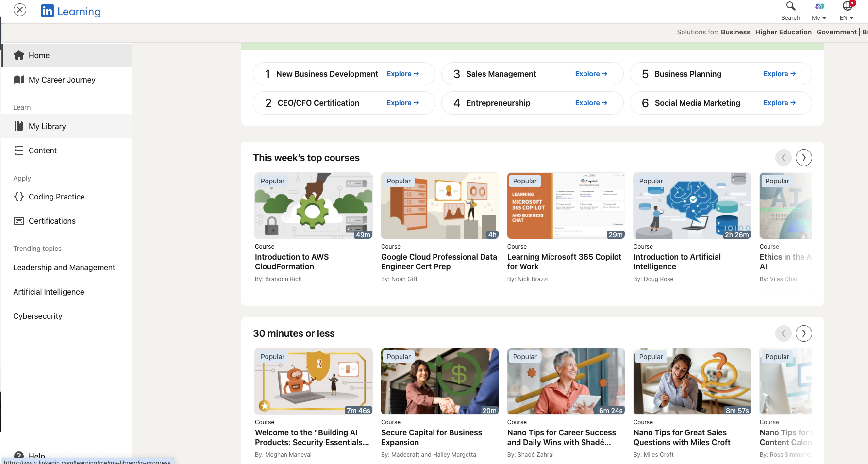
Task: Open My Library in sidebar
Action: pyautogui.click(x=47, y=126)
